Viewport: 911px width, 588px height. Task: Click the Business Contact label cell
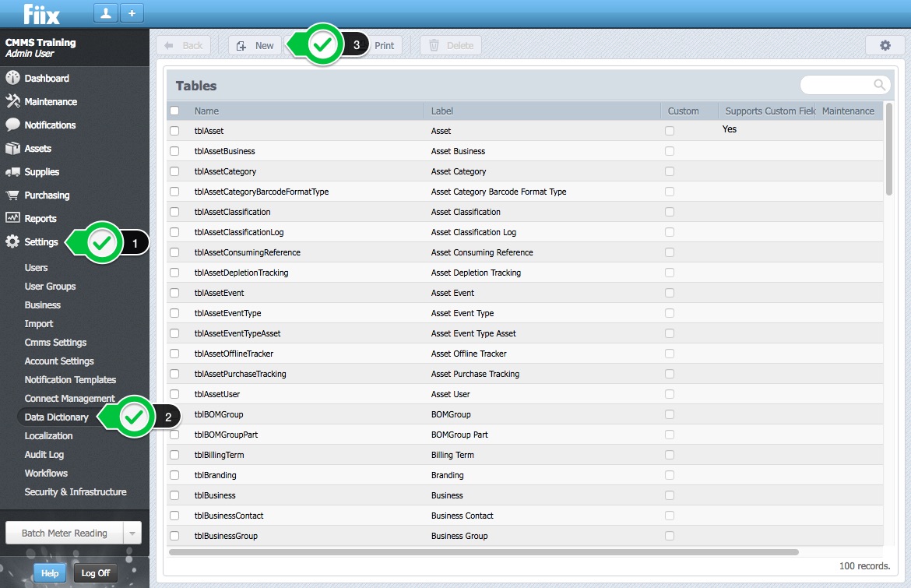(x=462, y=516)
